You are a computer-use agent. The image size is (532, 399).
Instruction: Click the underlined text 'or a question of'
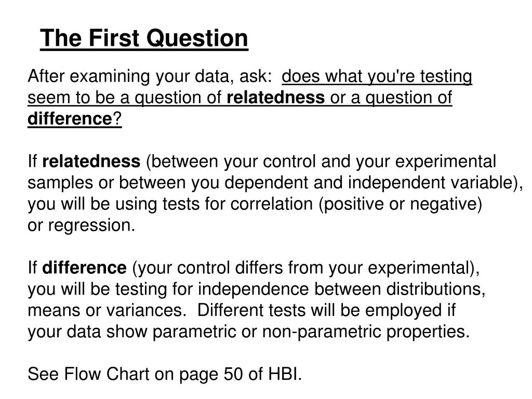(x=391, y=98)
